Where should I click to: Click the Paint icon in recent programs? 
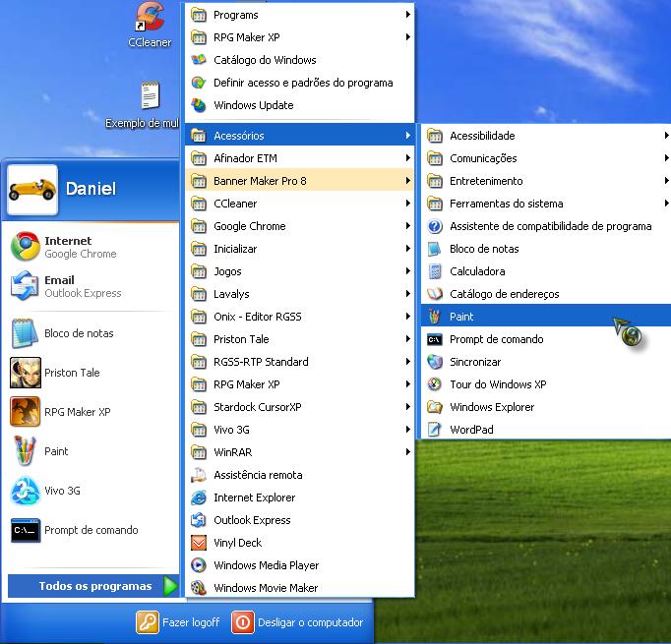click(x=26, y=451)
